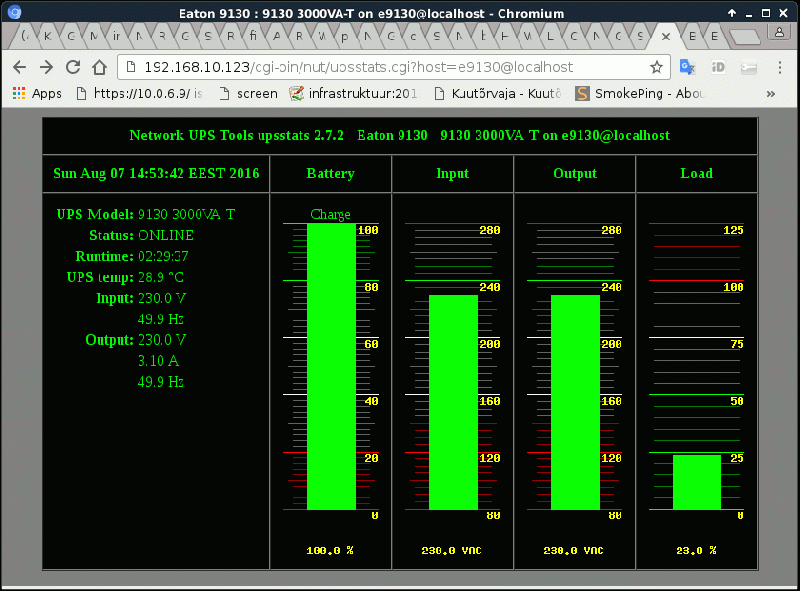The width and height of the screenshot is (800, 591).
Task: Close the active upsstats tab
Action: click(x=666, y=36)
